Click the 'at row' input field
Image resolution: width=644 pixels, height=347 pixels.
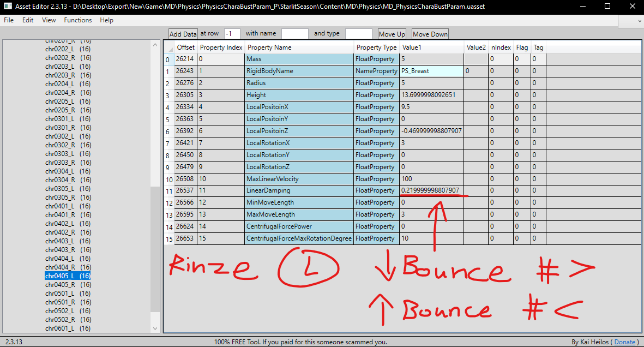click(232, 34)
